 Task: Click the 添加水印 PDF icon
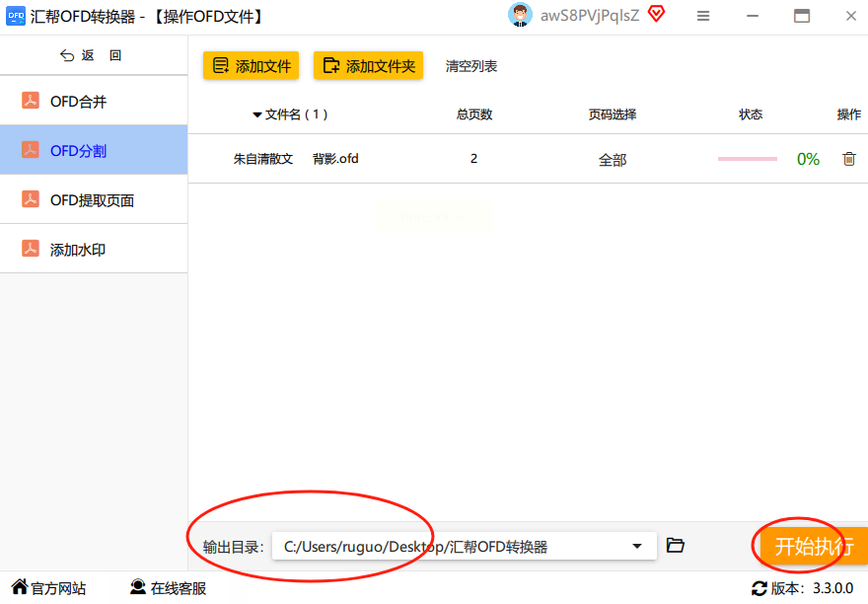pos(31,249)
